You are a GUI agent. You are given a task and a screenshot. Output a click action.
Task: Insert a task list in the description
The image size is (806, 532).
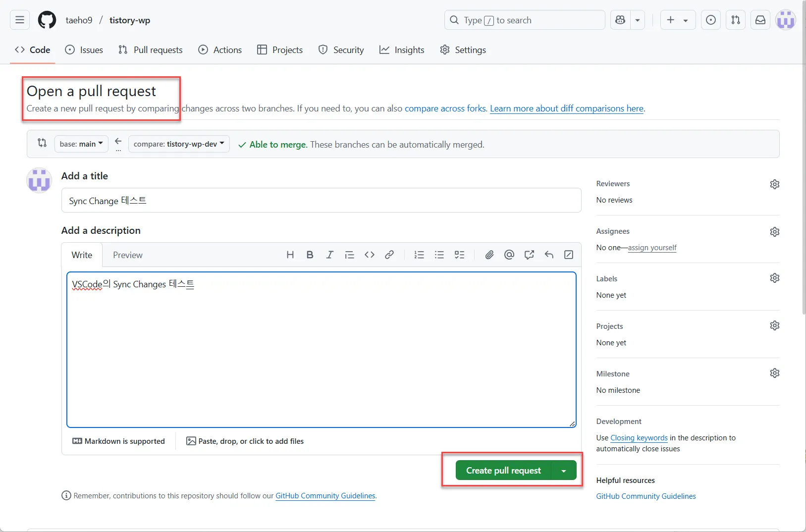(459, 255)
